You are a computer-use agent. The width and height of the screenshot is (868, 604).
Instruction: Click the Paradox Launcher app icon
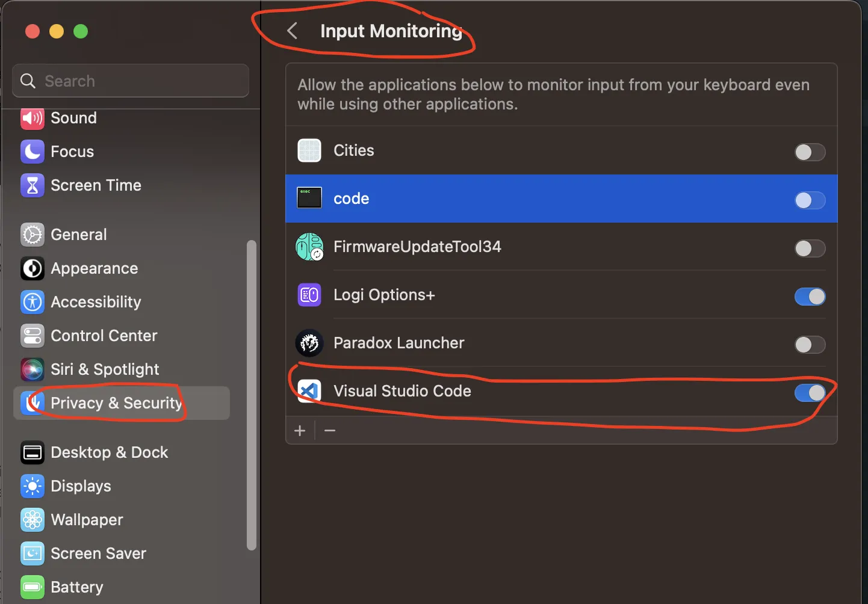pos(309,343)
